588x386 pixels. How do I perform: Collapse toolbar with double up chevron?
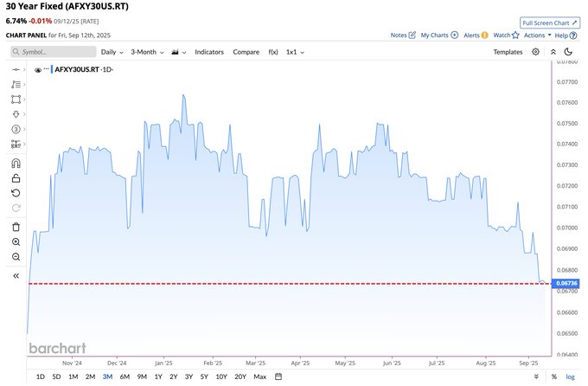(x=553, y=52)
